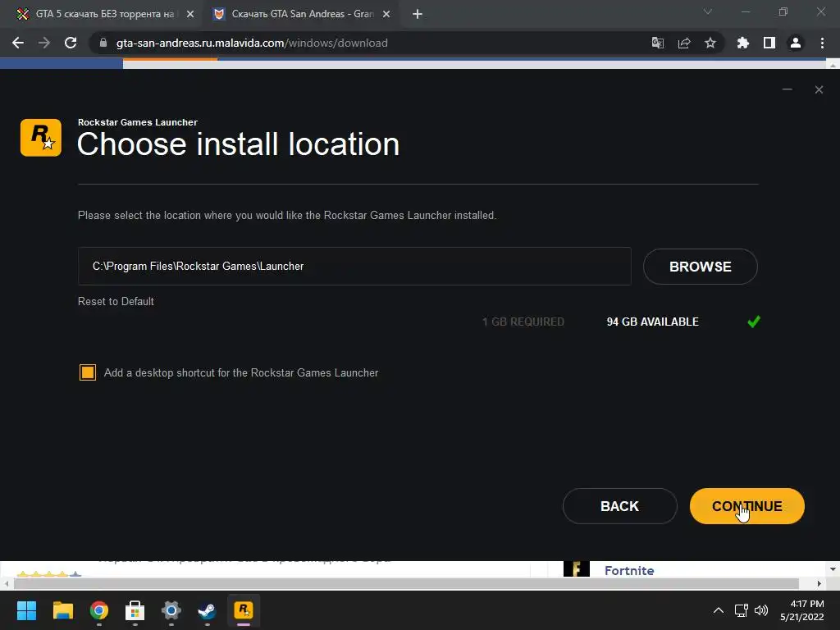
Task: Switch to Скачать GTA San Andreas tab
Action: click(x=300, y=14)
